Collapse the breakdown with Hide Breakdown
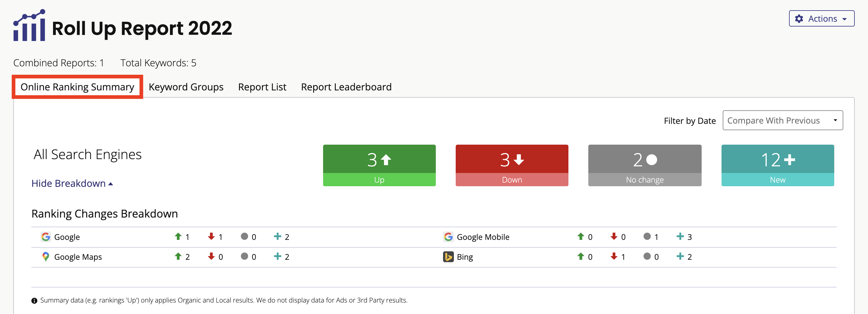868x314 pixels. point(72,183)
